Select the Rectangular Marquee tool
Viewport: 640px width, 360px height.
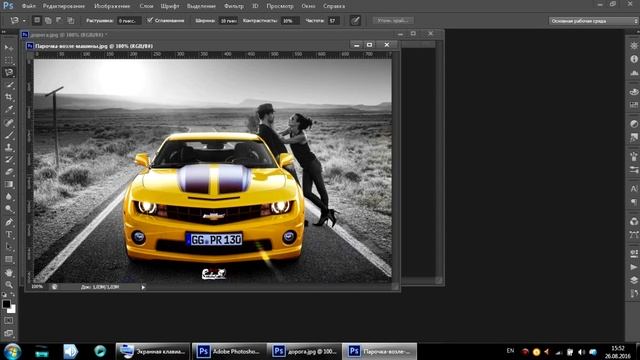tap(9, 60)
